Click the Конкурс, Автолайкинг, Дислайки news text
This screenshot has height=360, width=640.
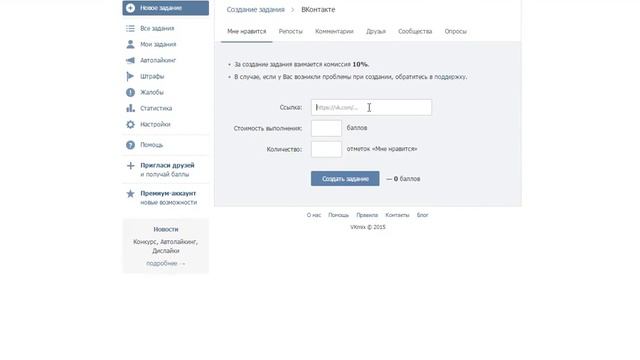pyautogui.click(x=166, y=246)
